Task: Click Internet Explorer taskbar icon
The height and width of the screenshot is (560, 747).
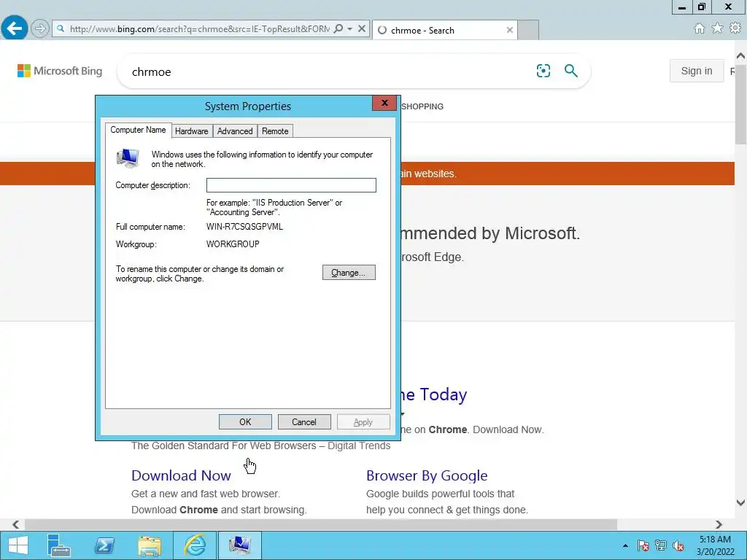Action: point(196,545)
